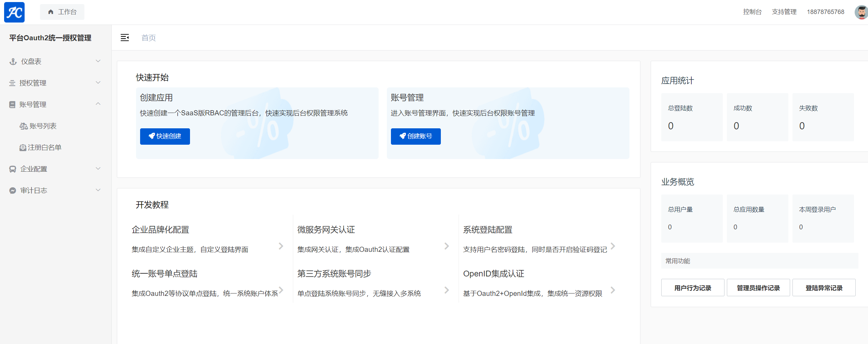
Task: Open 支持管理 in the top bar
Action: point(784,11)
